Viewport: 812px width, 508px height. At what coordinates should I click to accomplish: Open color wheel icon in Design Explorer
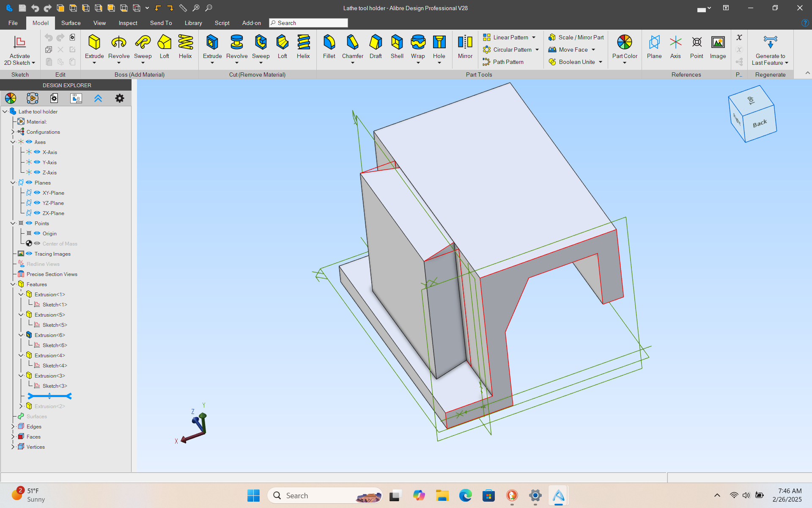(11, 98)
